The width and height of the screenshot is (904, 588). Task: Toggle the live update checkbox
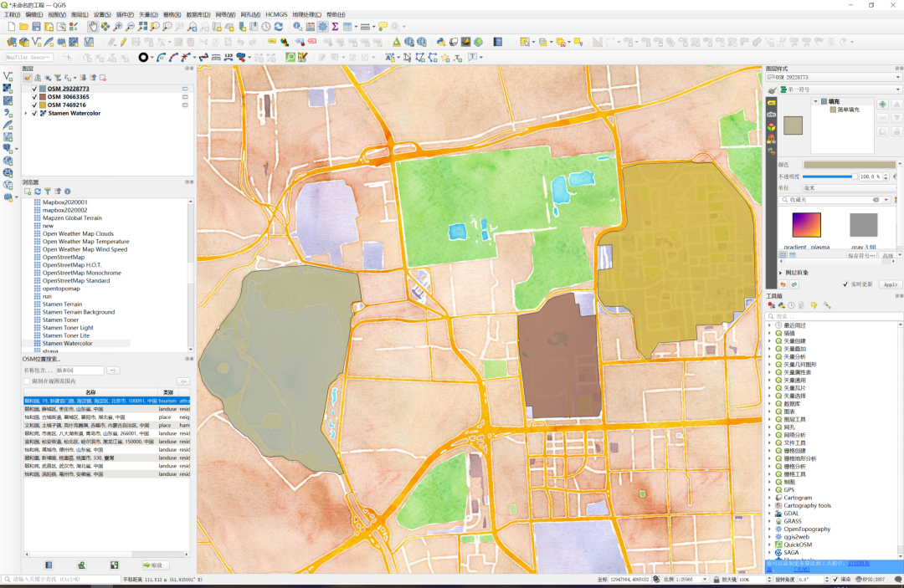pyautogui.click(x=844, y=284)
